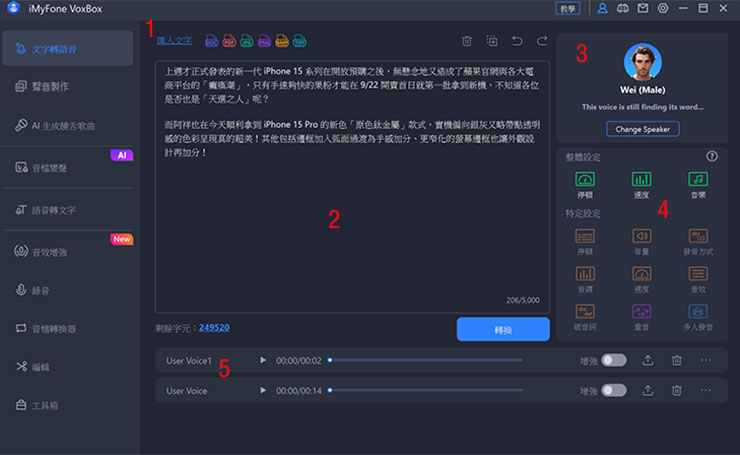Insert a specific 停頓 pause
Viewport: 740px width, 455px height.
point(585,241)
